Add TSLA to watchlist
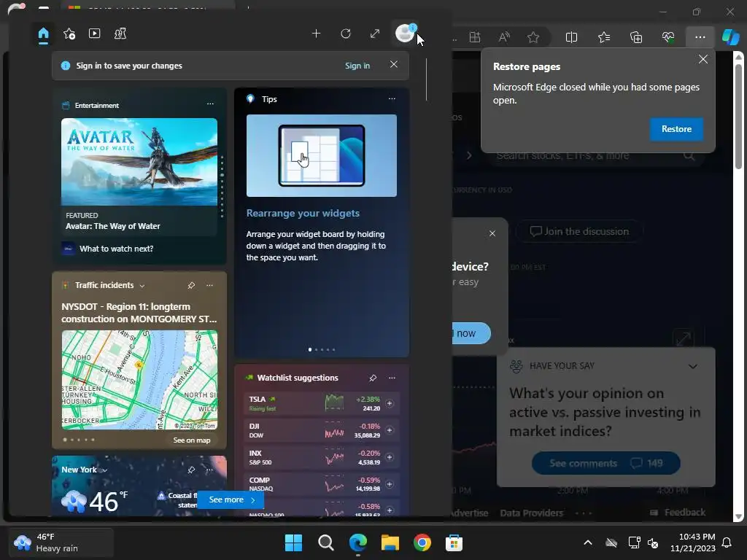Viewport: 747px width, 560px height. coord(390,403)
